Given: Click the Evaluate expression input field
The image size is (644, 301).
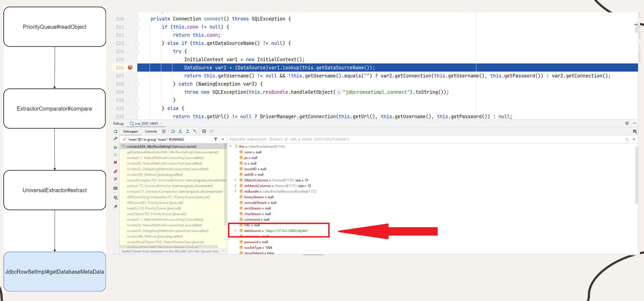Looking at the screenshot, I should [x=425, y=139].
